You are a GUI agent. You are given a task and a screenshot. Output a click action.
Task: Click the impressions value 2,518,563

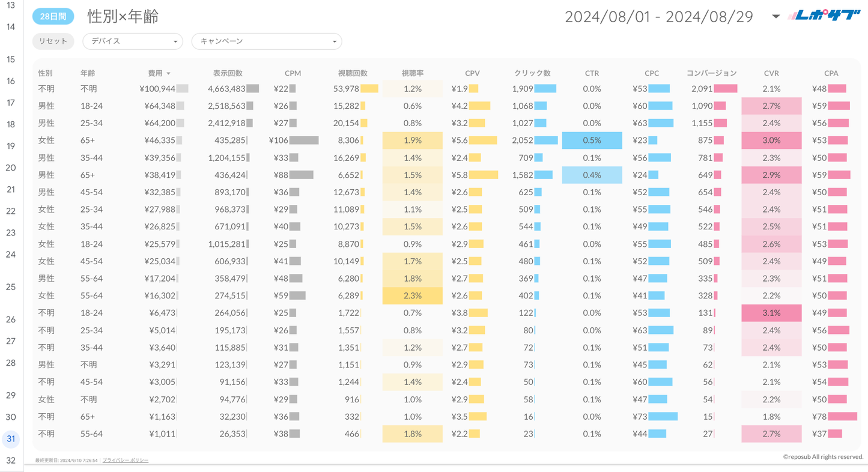[x=226, y=106]
